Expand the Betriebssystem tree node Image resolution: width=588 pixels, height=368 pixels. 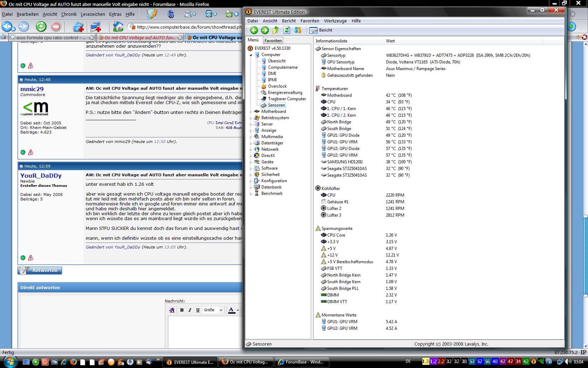[x=251, y=118]
